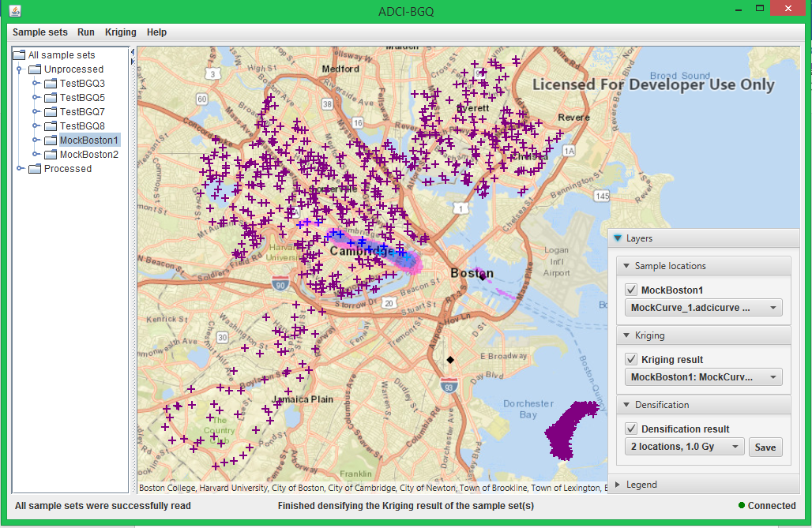Click the Route 93 highway shield on map
The height and width of the screenshot is (528, 812).
click(x=449, y=386)
